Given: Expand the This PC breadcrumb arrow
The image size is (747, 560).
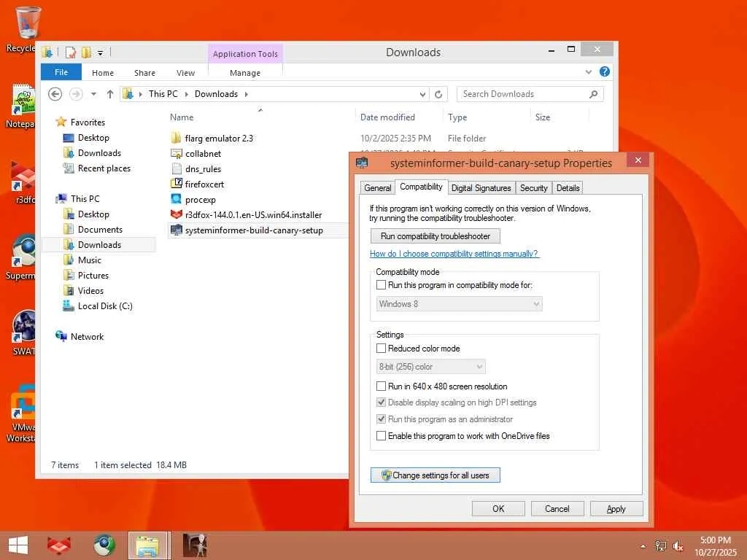Looking at the screenshot, I should point(186,94).
